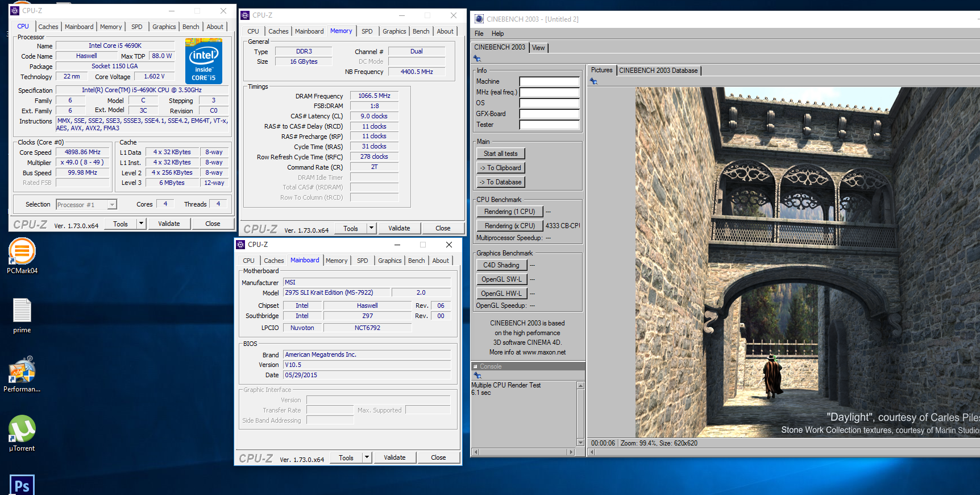Click To Database button
980x495 pixels.
click(x=501, y=182)
